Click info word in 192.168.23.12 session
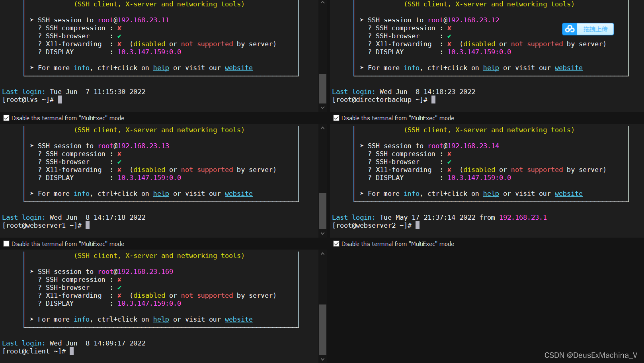The width and height of the screenshot is (644, 363). [412, 68]
